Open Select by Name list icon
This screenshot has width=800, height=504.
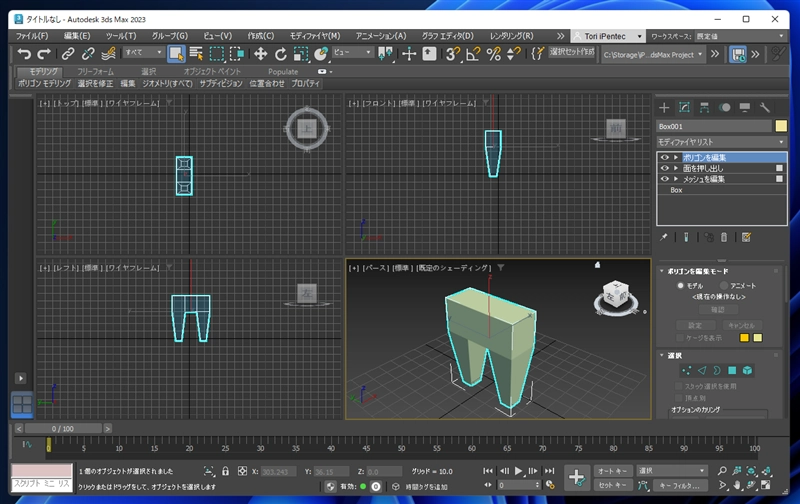click(196, 54)
